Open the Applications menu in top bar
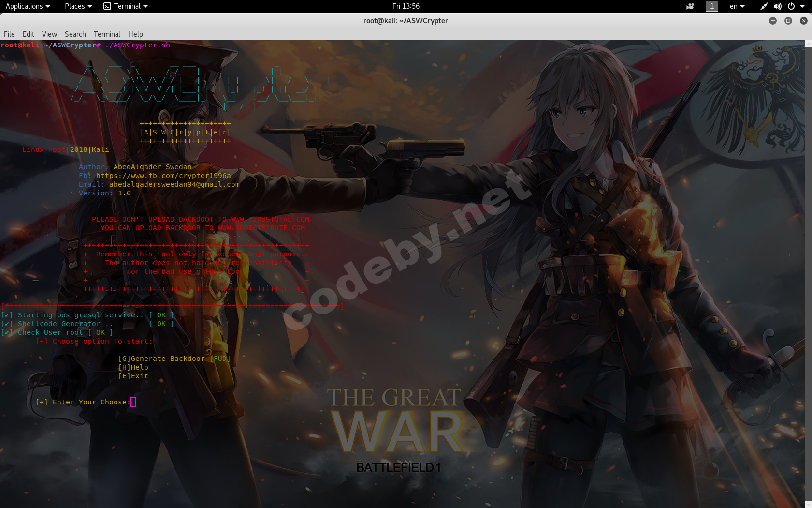 [x=28, y=6]
